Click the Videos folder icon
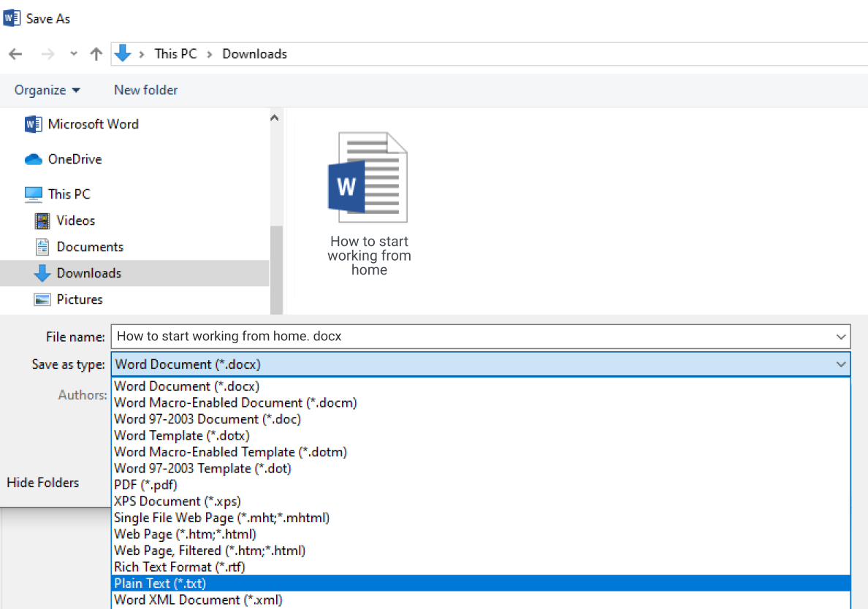 (42, 220)
